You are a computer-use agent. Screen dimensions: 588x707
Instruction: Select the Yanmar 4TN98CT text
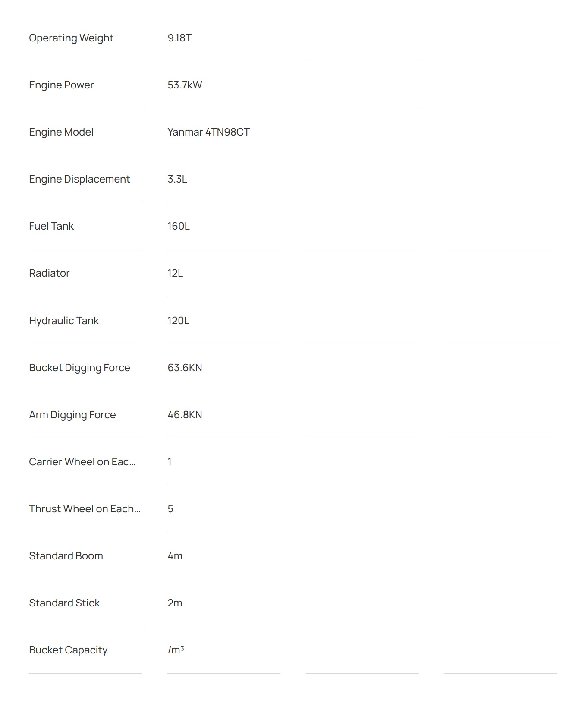point(208,132)
